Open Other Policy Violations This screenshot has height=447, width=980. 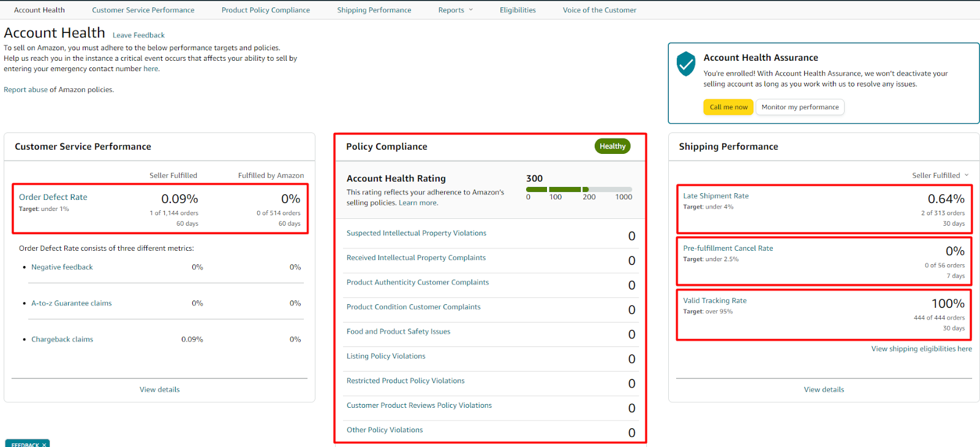[385, 430]
